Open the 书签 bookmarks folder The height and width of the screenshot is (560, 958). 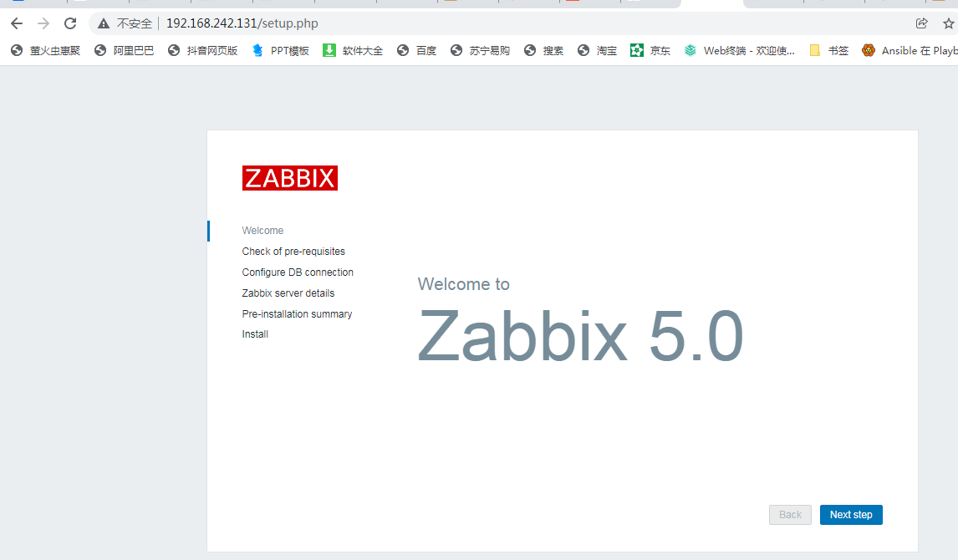pyautogui.click(x=828, y=51)
